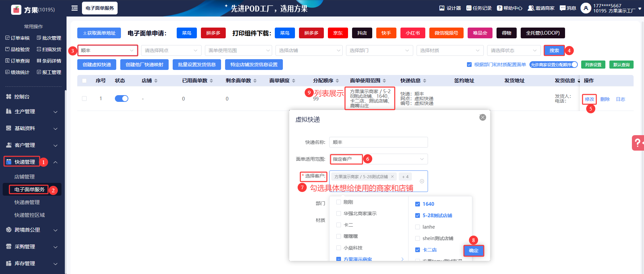Viewport: 644px width, 274px height.
Task: Open the 选择部门 dropdown
Action: point(380,50)
